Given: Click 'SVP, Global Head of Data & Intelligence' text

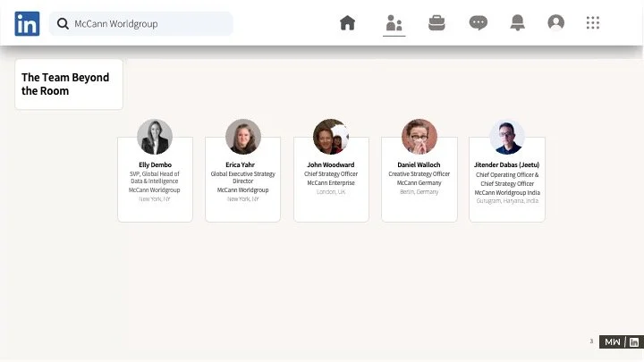Looking at the screenshot, I should (155, 177).
